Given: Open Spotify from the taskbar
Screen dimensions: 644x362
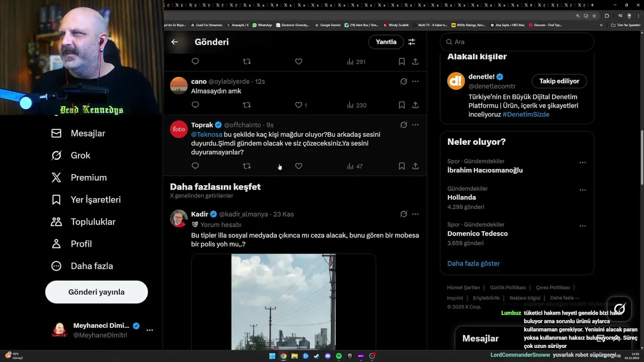Looking at the screenshot, I should (339, 356).
